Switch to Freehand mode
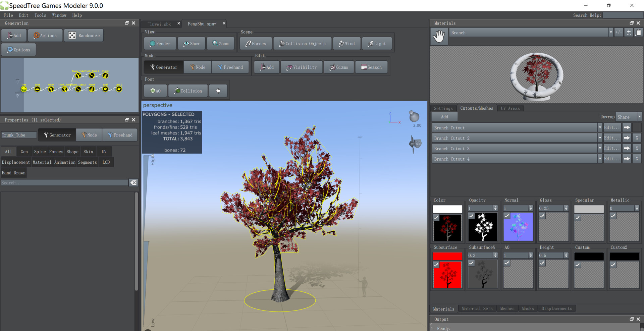644x331 pixels. click(x=230, y=67)
